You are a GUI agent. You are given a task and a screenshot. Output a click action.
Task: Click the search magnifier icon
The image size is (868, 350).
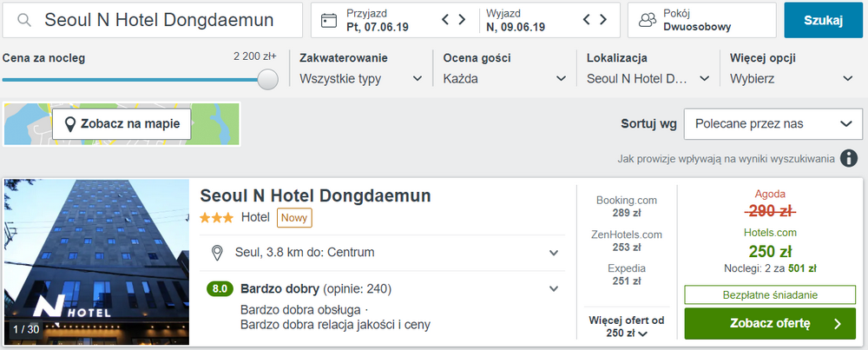(23, 21)
